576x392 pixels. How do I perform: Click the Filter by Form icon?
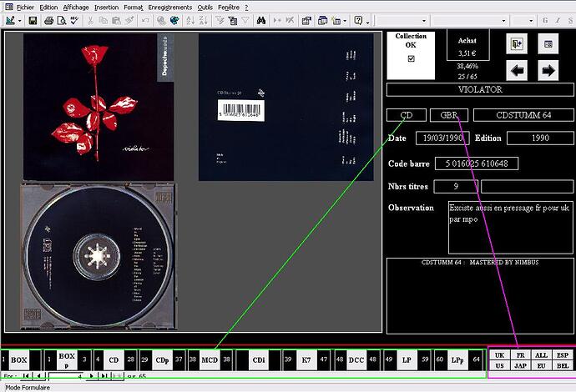pyautogui.click(x=233, y=21)
